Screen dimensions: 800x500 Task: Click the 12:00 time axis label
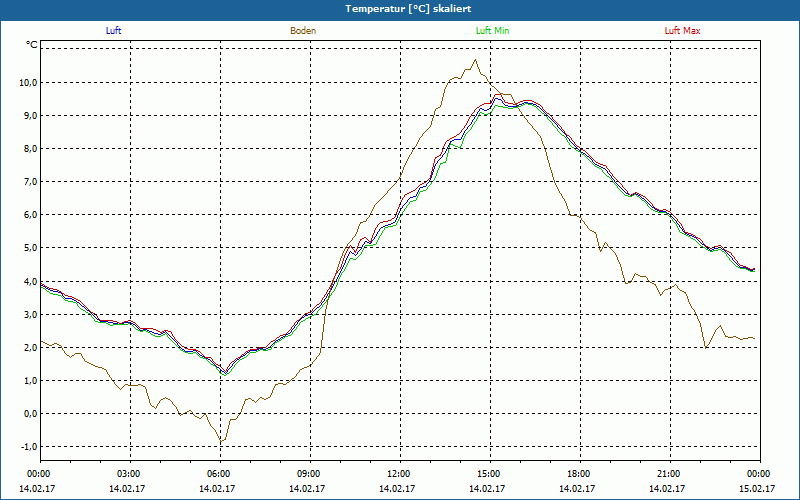(x=400, y=474)
